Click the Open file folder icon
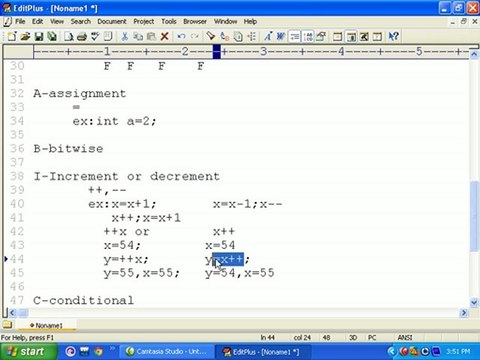The width and height of the screenshot is (480, 360). (25, 36)
